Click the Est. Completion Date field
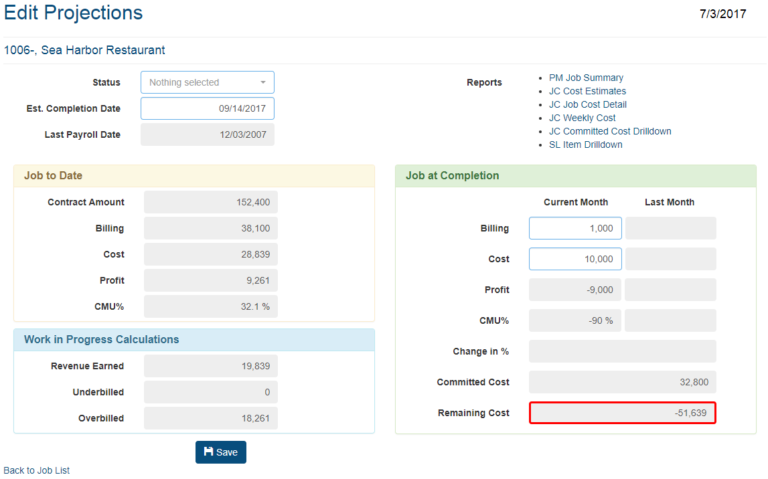This screenshot has height=479, width=768. (207, 108)
